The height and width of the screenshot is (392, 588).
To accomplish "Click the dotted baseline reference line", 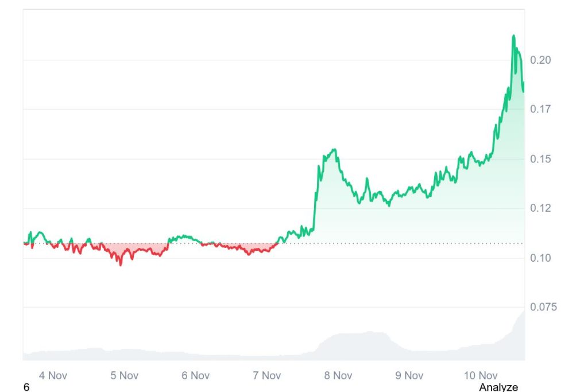I will click(402, 243).
